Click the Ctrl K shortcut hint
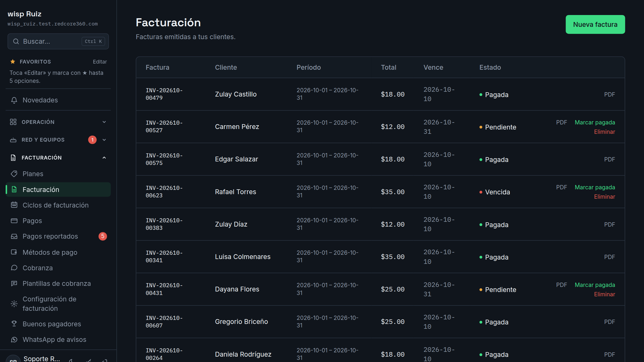Image resolution: width=644 pixels, height=362 pixels. (93, 41)
